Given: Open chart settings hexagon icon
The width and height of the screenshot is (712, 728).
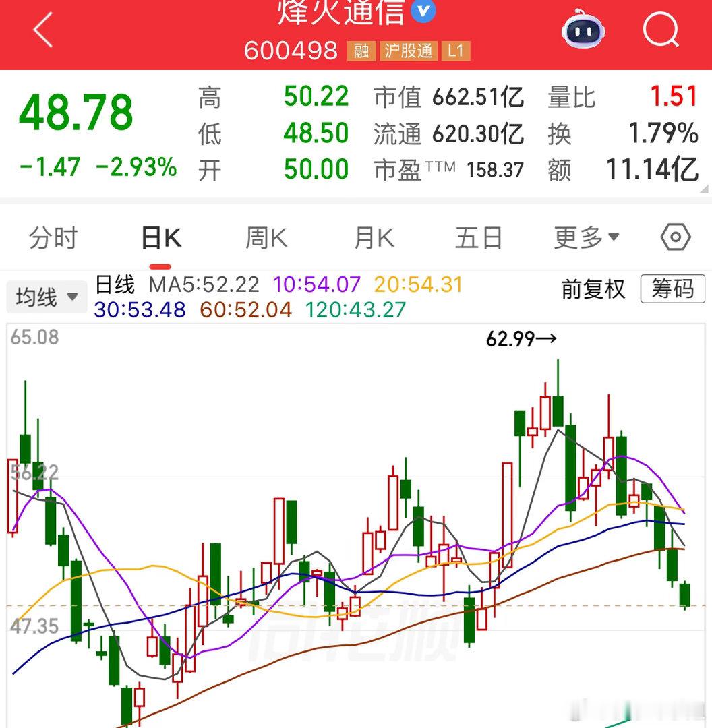Looking at the screenshot, I should point(676,237).
